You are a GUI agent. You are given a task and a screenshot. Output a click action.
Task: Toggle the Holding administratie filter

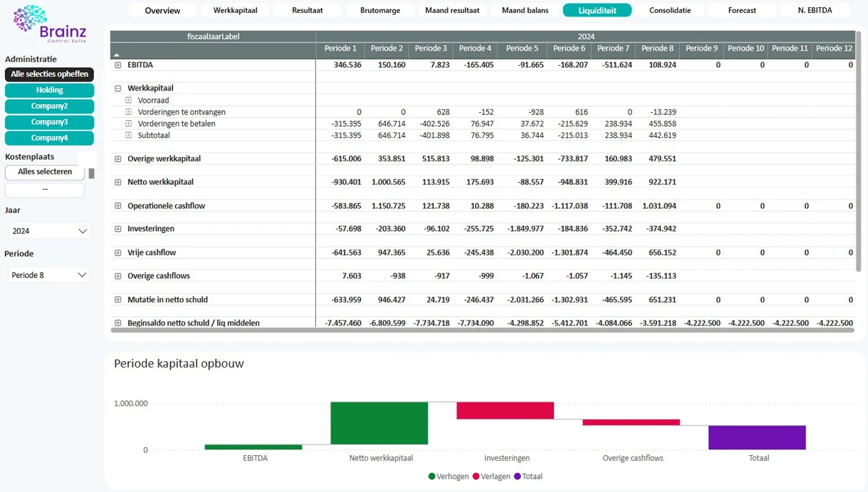[49, 90]
